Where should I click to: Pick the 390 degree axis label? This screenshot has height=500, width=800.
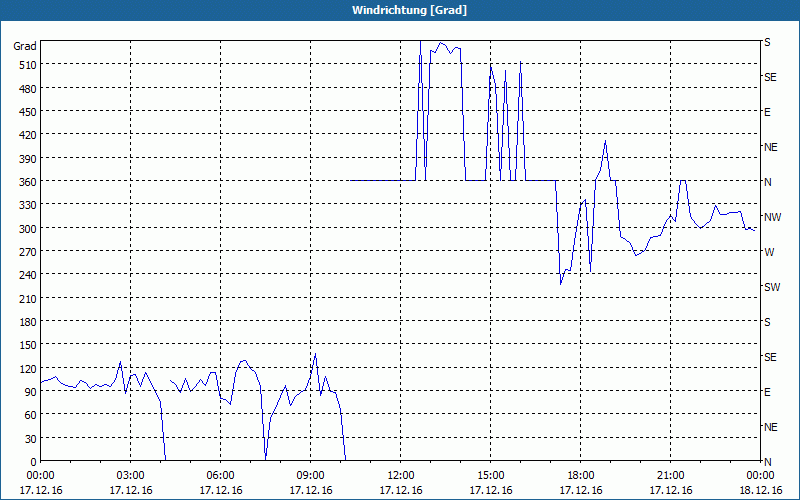click(28, 159)
